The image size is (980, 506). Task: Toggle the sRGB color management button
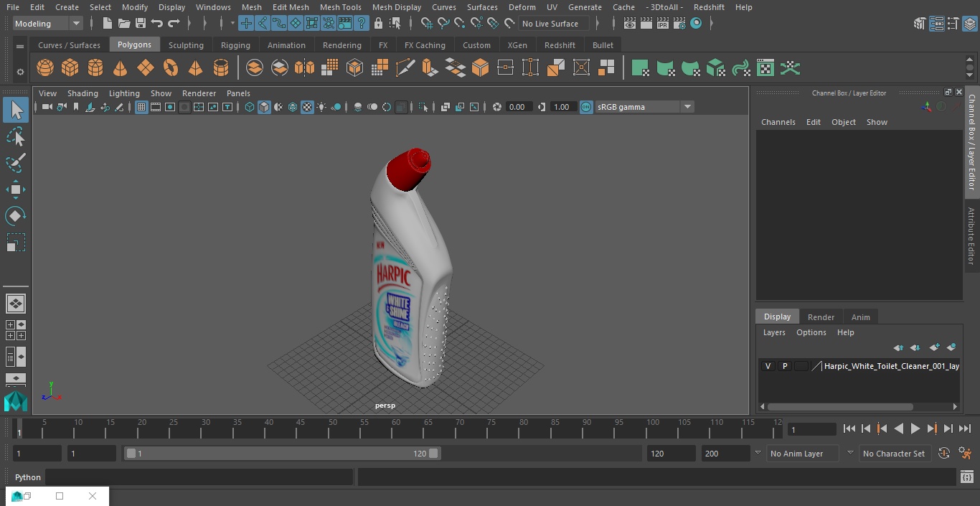586,107
